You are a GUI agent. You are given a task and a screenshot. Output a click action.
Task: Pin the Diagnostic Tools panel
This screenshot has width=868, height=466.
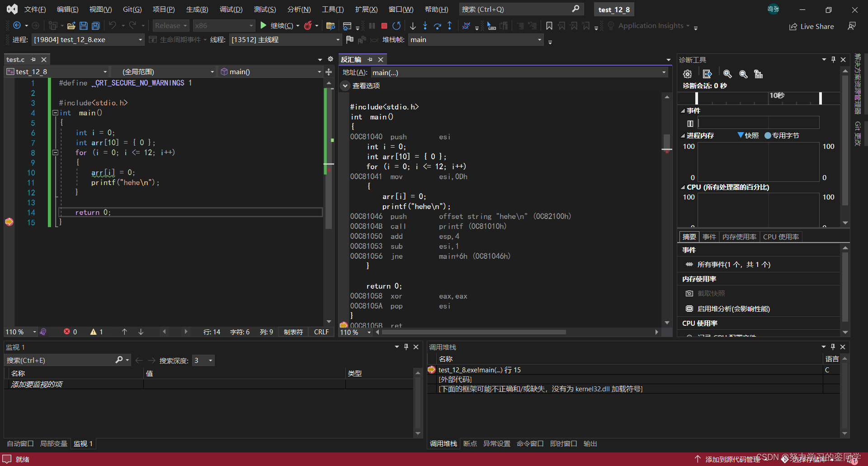pyautogui.click(x=833, y=60)
